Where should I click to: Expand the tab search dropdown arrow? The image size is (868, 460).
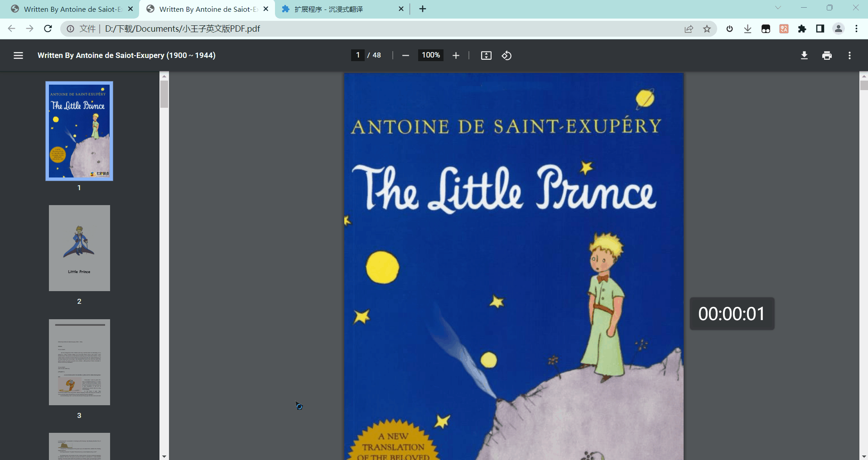point(778,8)
